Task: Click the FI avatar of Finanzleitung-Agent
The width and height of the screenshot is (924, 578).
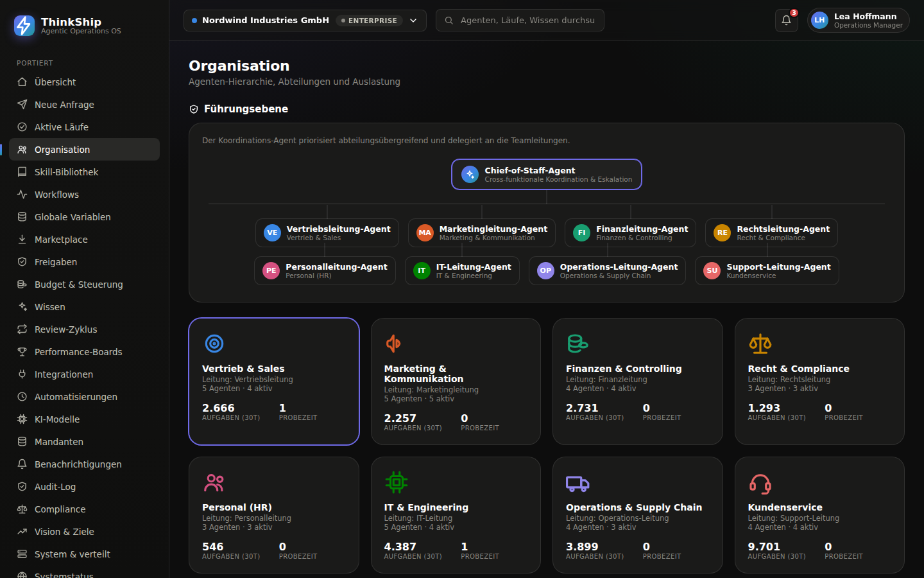Action: [582, 233]
